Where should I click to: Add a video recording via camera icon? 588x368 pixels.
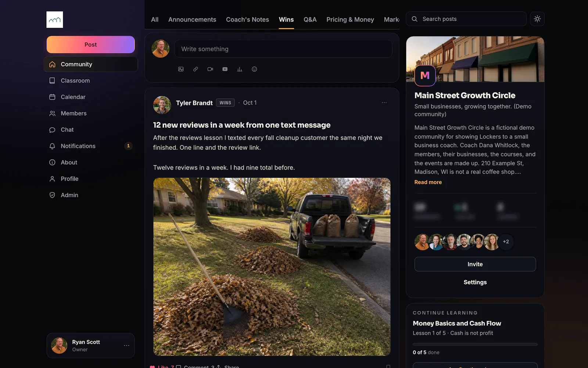pyautogui.click(x=210, y=69)
